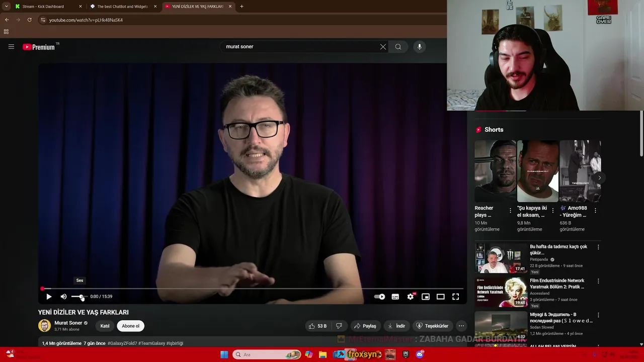Viewport: 644px width, 362px height.
Task: Open the Reacher plays short thumbnail
Action: (x=495, y=171)
